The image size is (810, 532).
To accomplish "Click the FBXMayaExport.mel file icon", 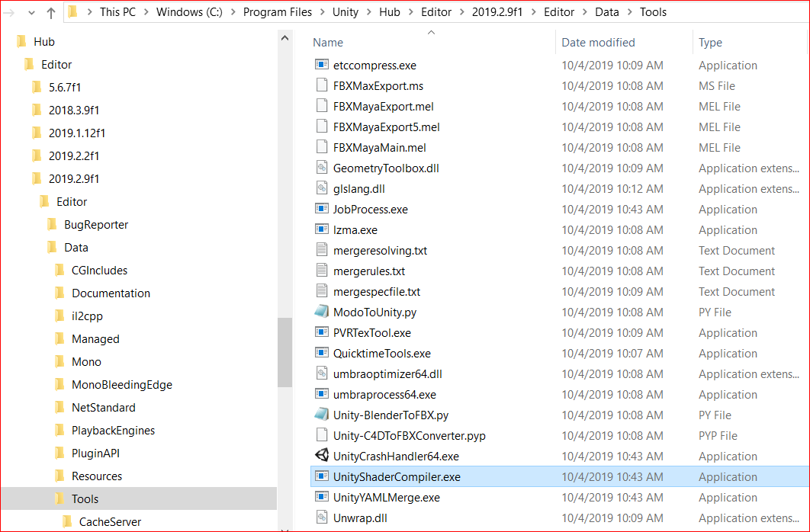I will click(x=322, y=106).
